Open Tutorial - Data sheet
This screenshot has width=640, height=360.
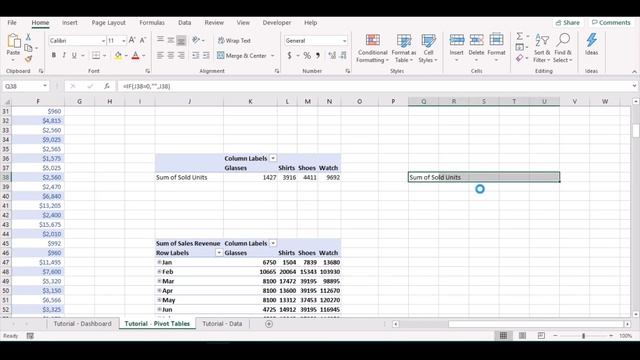[222, 323]
